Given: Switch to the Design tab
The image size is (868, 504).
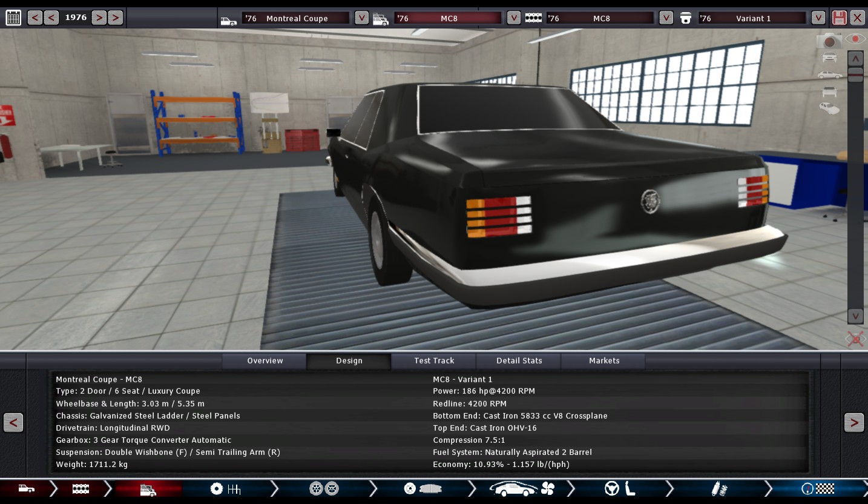Looking at the screenshot, I should pos(349,361).
